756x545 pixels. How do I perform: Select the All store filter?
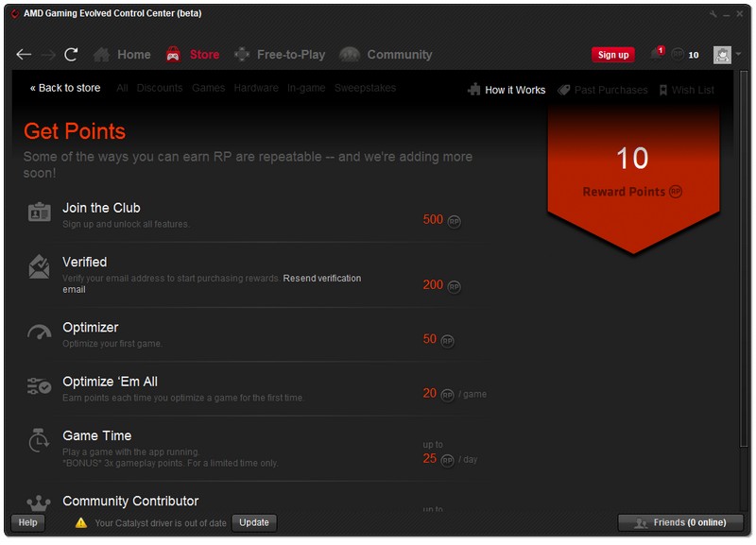122,88
